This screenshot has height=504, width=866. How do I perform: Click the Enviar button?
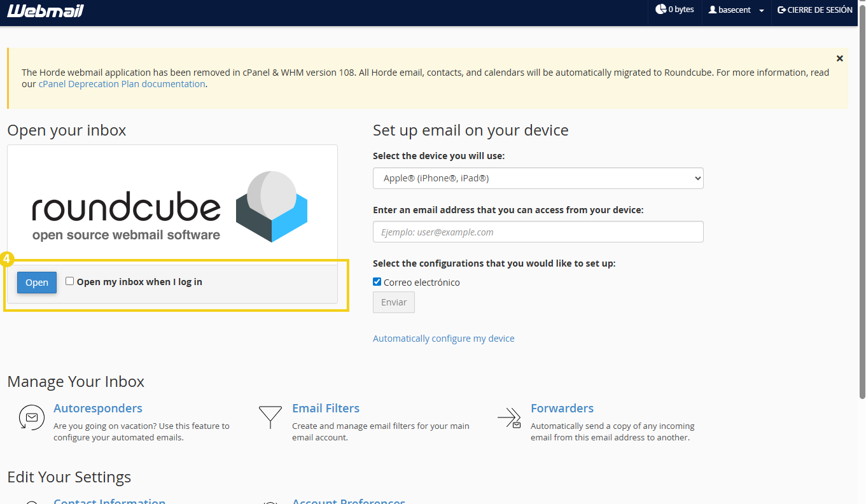394,302
